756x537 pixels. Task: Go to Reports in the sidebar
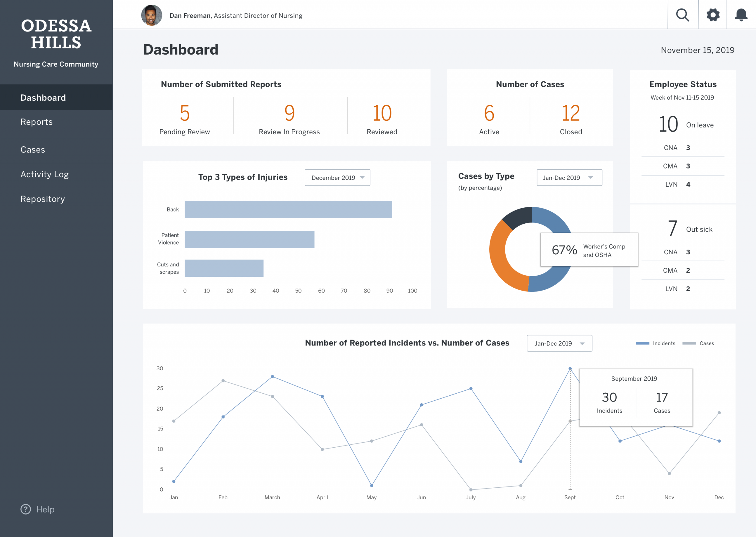[36, 122]
